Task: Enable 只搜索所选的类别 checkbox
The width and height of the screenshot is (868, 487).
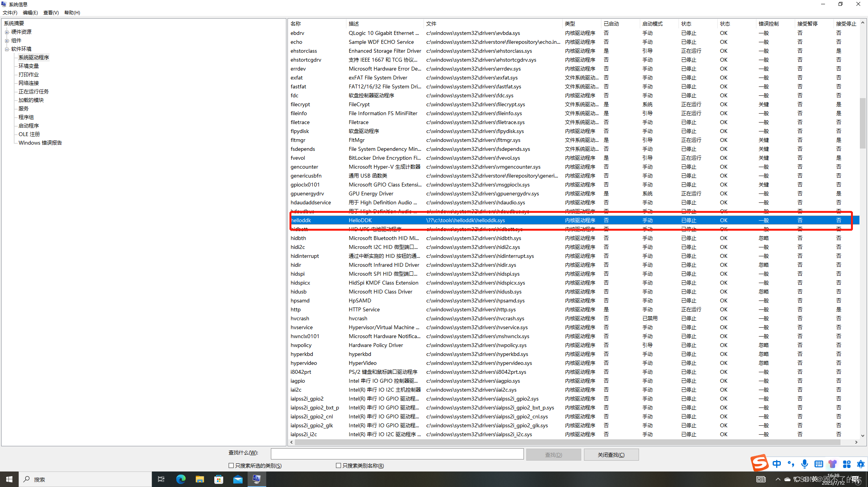Action: tap(231, 466)
